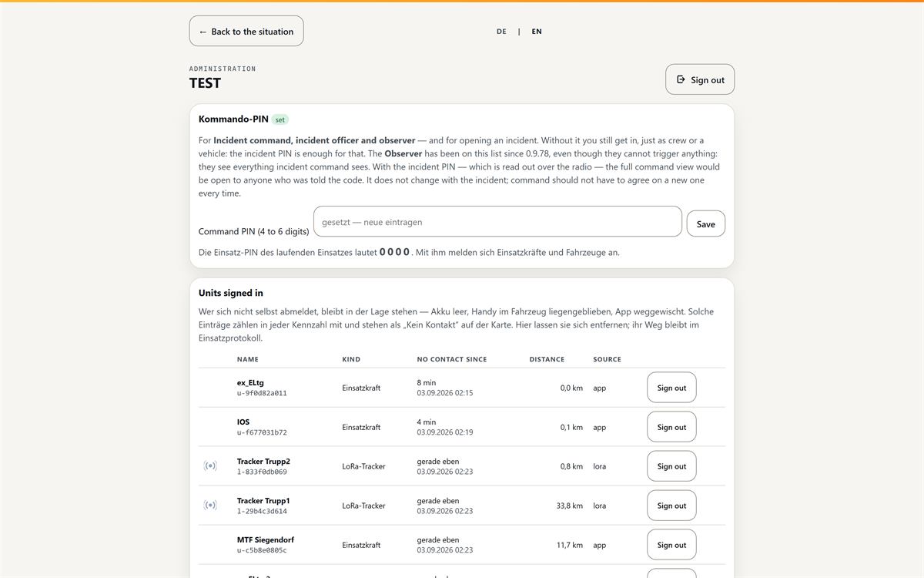Click the DISTANCE column header
The image size is (924, 578).
tap(547, 359)
